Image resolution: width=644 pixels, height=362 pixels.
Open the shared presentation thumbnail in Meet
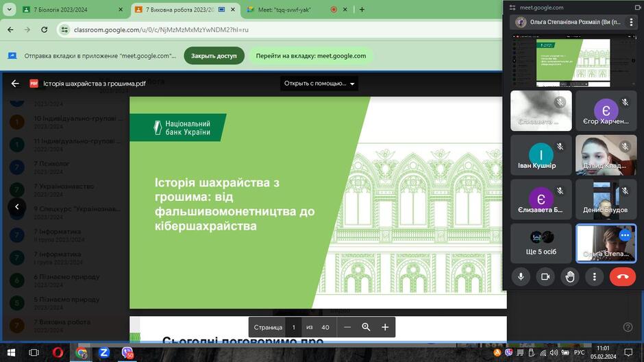pos(573,61)
